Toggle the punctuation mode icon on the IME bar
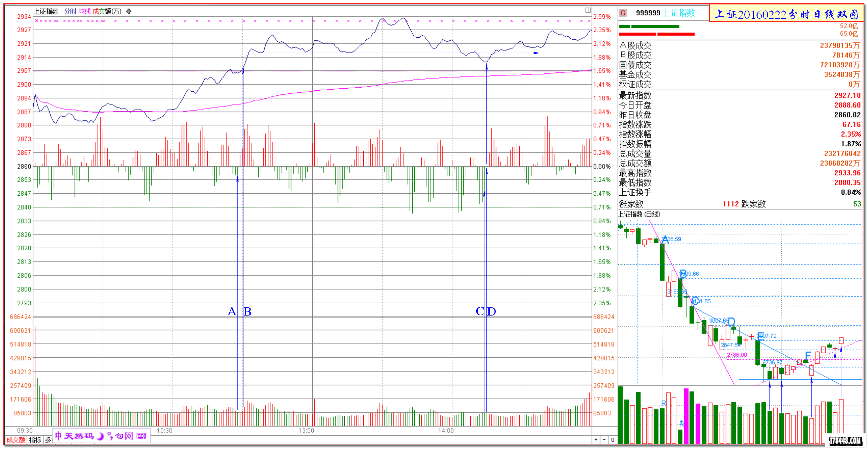The image size is (868, 449). coord(110,436)
